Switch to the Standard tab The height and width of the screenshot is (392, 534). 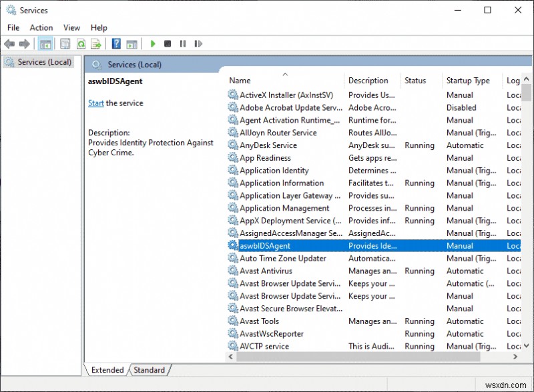tap(150, 370)
